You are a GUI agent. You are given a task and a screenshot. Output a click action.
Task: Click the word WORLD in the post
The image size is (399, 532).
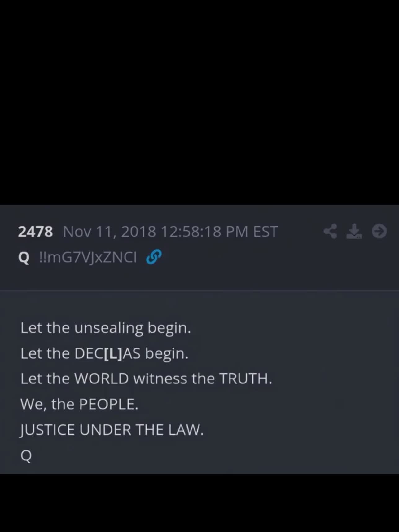102,379
